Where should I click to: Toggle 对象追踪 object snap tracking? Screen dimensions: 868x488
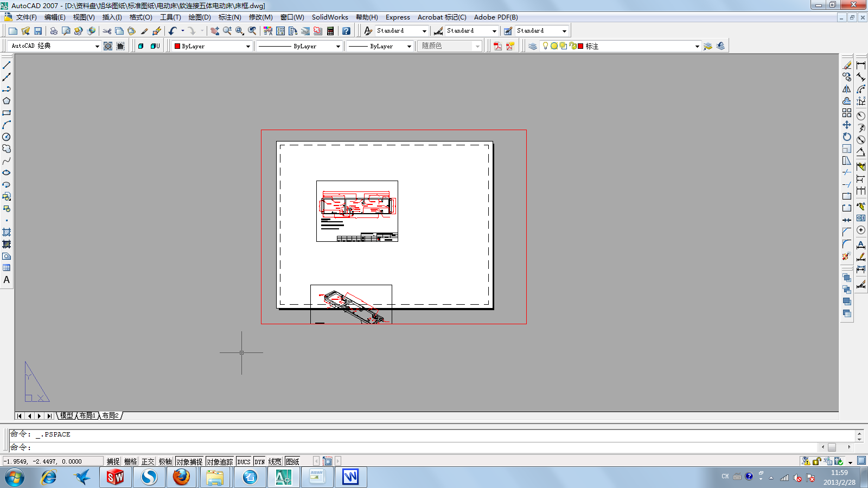point(220,461)
